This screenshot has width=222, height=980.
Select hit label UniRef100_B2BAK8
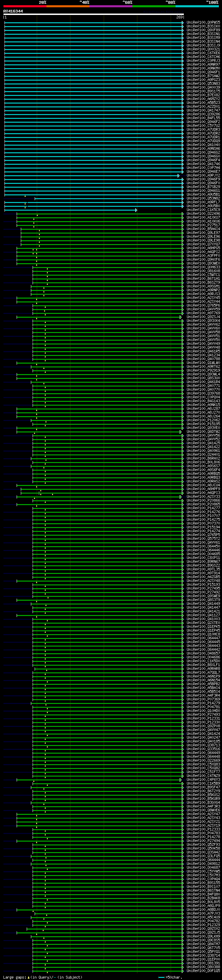(203, 898)
